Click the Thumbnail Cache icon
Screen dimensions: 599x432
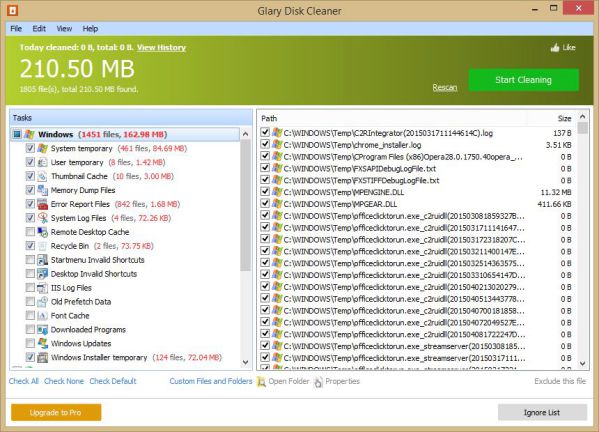42,176
